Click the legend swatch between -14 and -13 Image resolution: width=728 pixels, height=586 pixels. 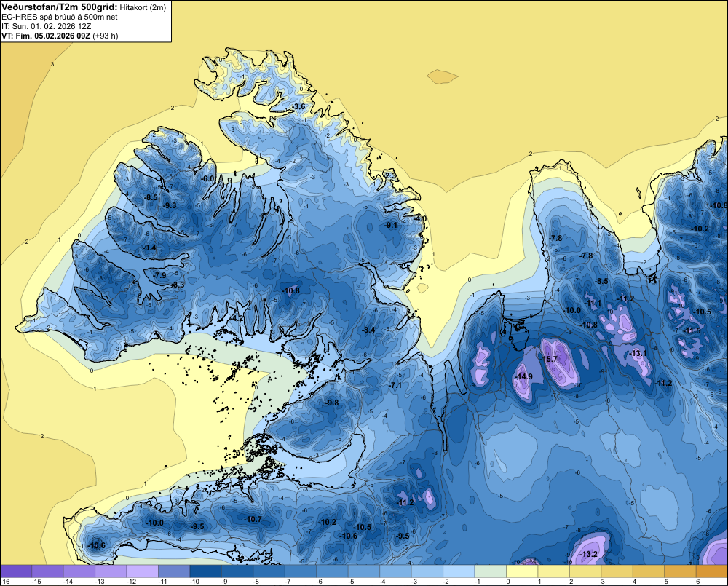pyautogui.click(x=79, y=571)
